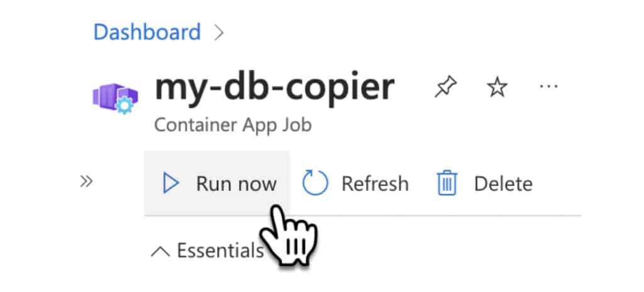This screenshot has height=292, width=644.
Task: Click the toolbar divider line below commands
Action: point(363,215)
